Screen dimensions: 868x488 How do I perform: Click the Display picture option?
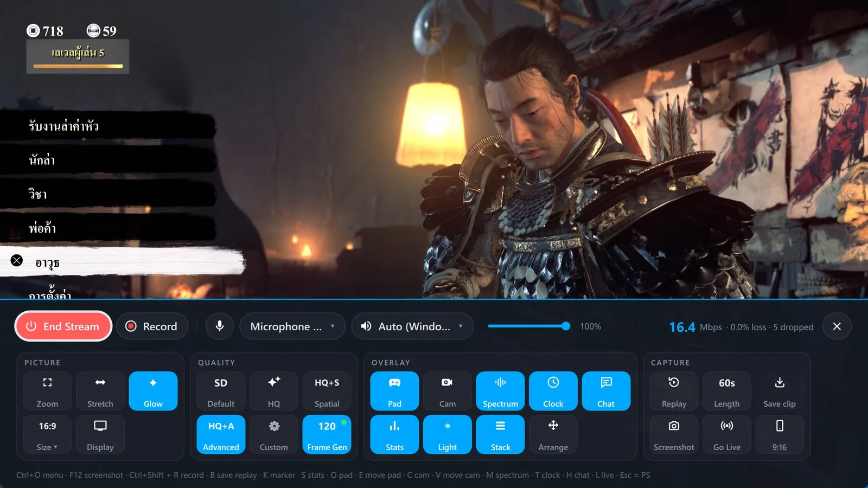pos(100,434)
